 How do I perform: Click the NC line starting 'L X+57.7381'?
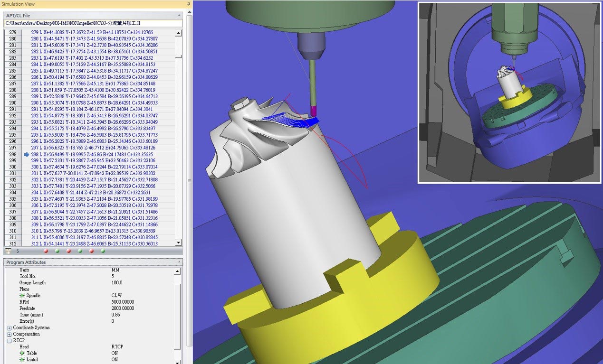[94, 180]
